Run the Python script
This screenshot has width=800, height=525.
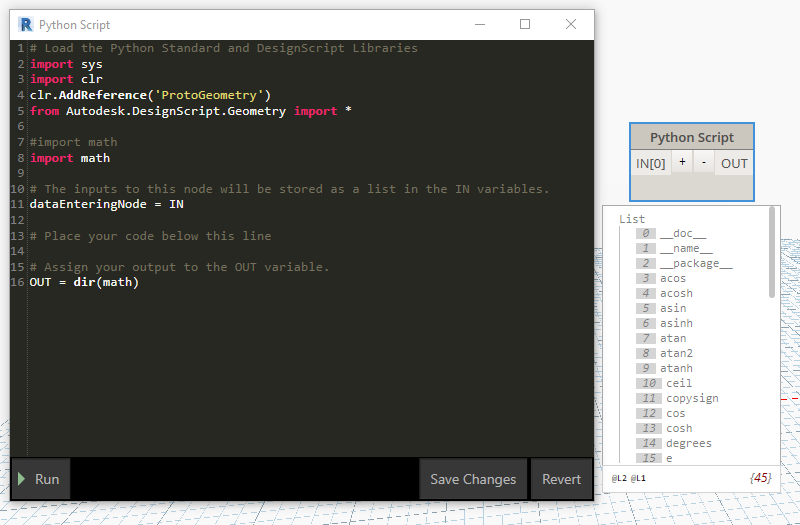40,479
